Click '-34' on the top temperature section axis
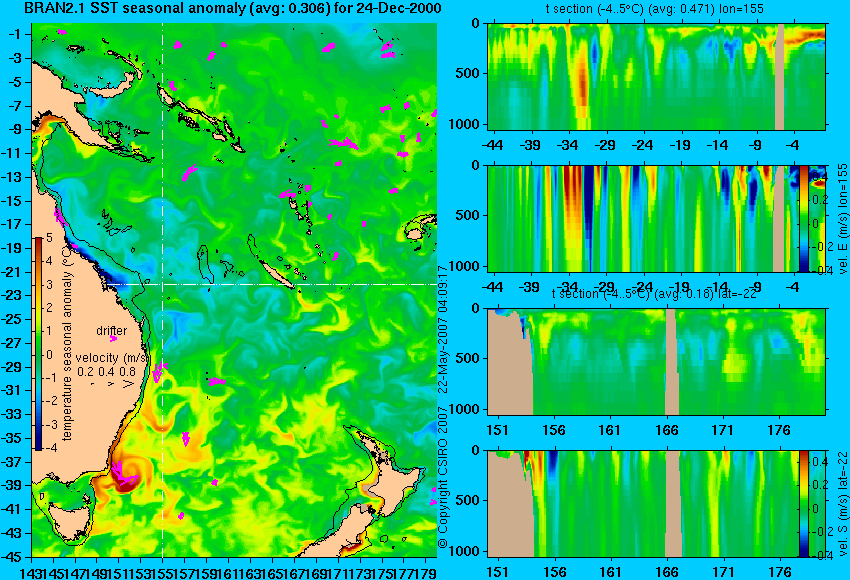Image resolution: width=850 pixels, height=580 pixels. (x=568, y=145)
